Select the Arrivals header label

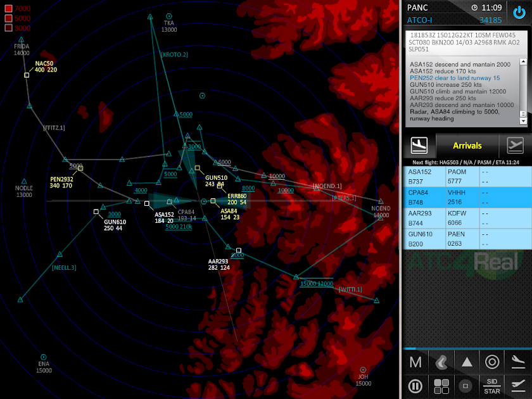coord(467,146)
